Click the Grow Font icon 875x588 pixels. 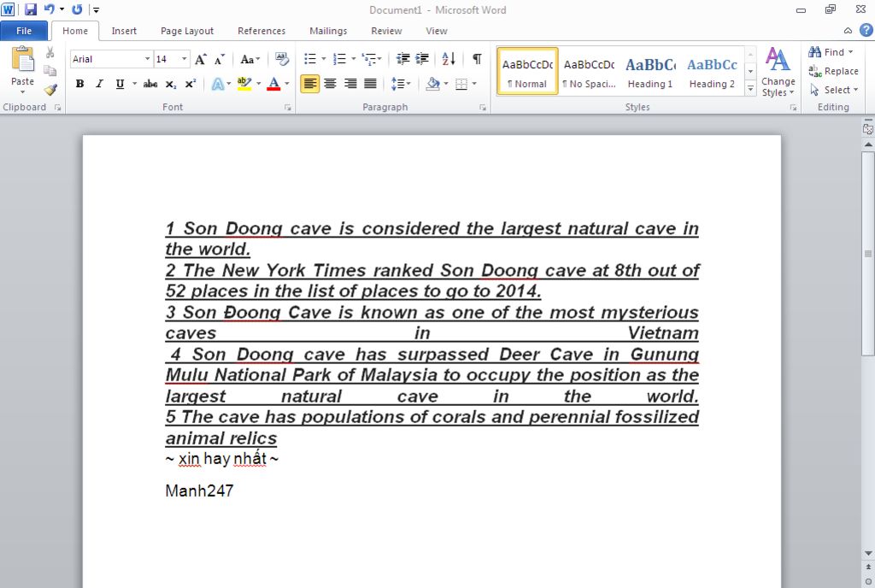(x=201, y=59)
